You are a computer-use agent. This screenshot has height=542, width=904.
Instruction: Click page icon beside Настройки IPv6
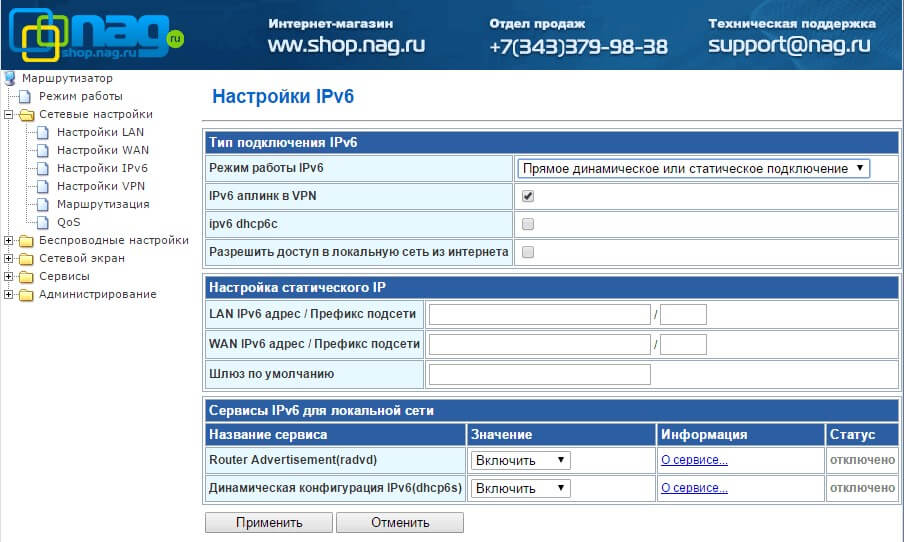pyautogui.click(x=43, y=168)
